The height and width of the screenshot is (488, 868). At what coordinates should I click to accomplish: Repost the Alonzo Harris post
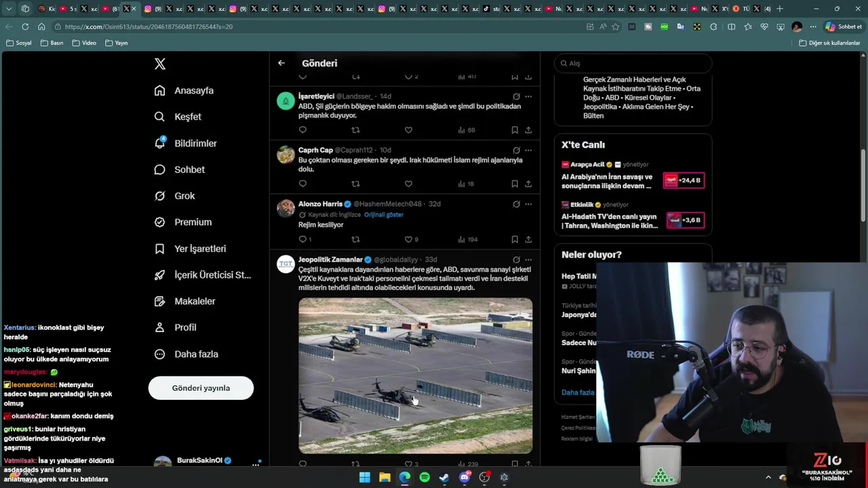coord(355,239)
